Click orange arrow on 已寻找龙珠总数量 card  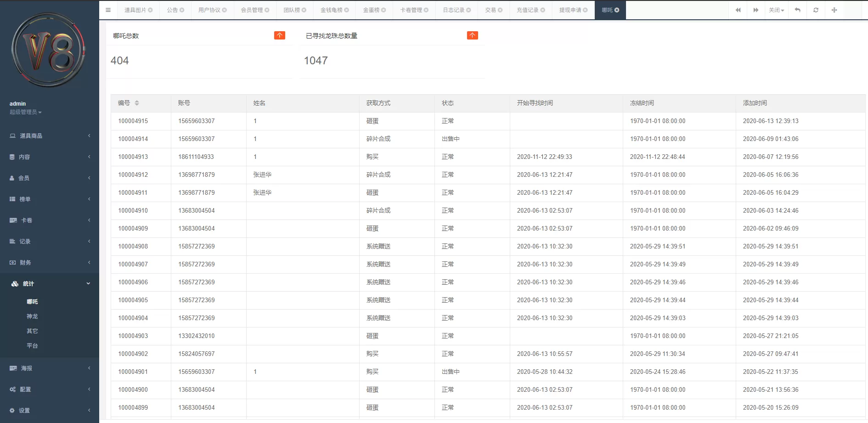(472, 35)
